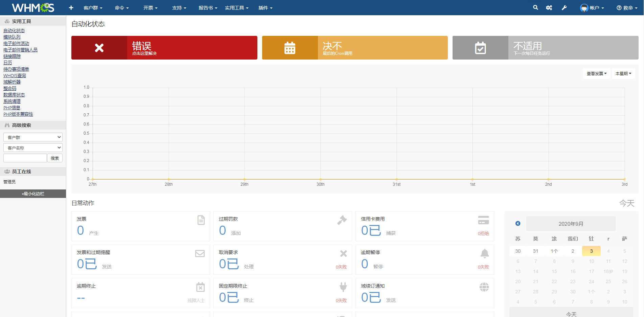Click the previous month arrow on the calendar
The image size is (644, 317).
tap(517, 223)
